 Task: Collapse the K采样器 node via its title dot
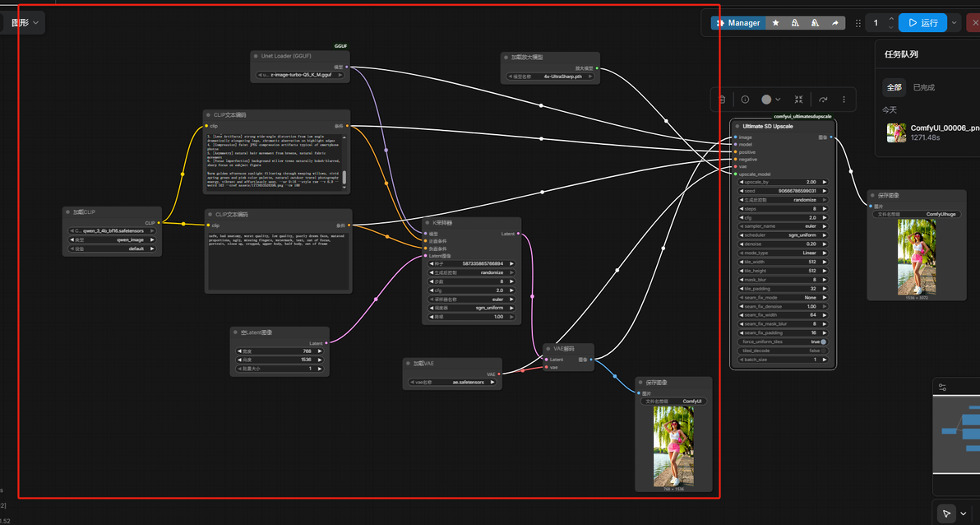coord(428,223)
